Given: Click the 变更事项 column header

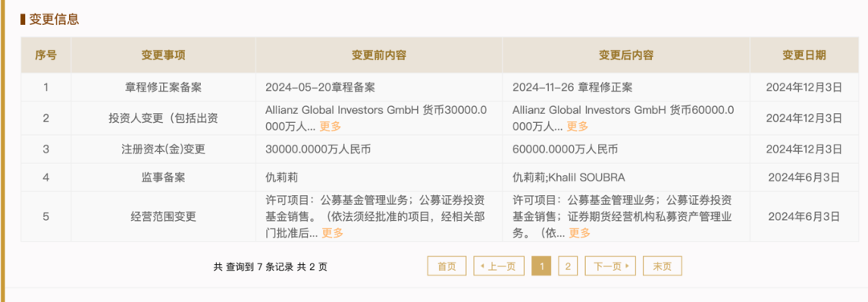Looking at the screenshot, I should coord(163,55).
